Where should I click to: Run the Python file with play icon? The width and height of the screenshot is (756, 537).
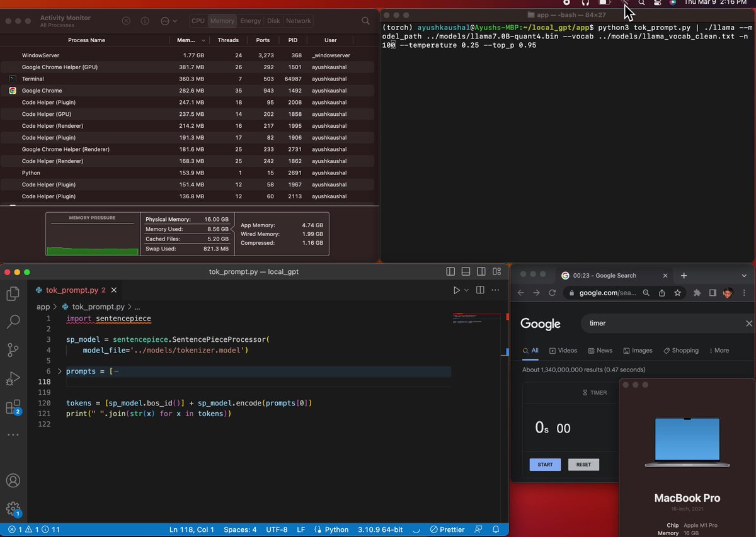[457, 290]
